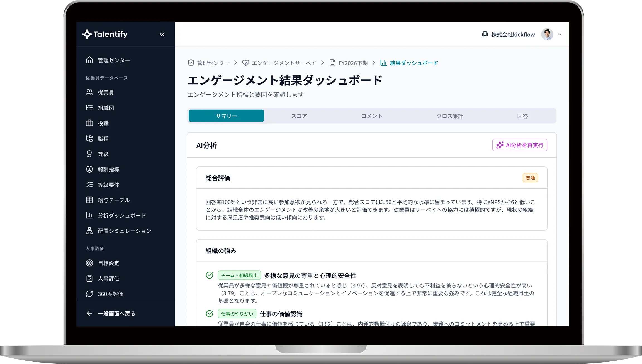Click the 普通 rating badge
642x364 pixels.
click(x=530, y=178)
